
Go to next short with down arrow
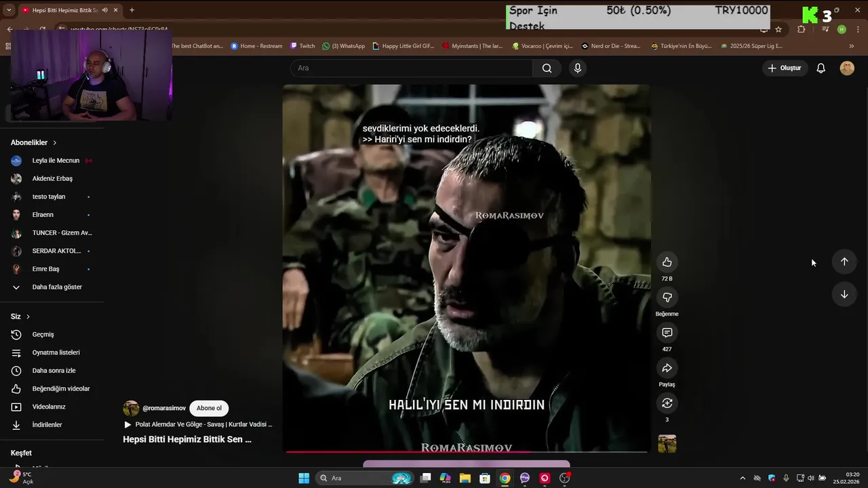click(844, 294)
